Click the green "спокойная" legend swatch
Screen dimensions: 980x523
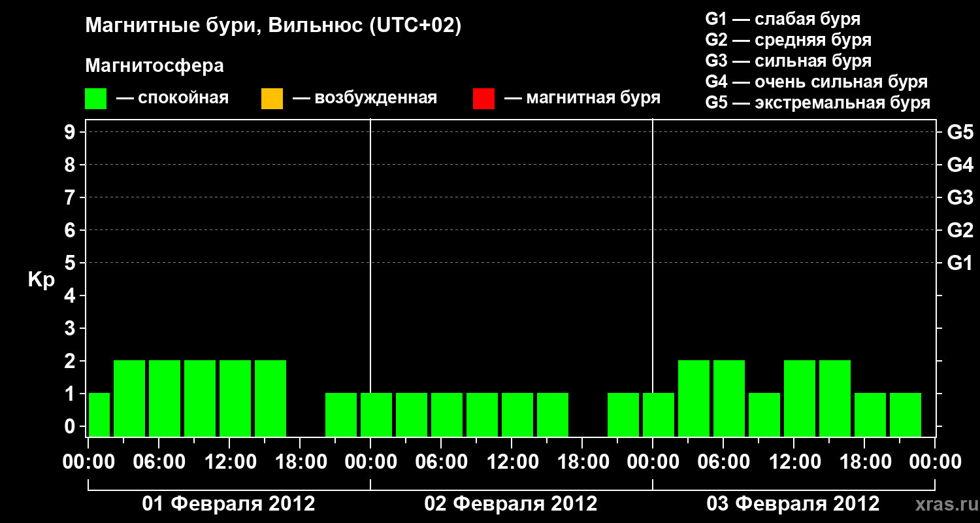coord(96,99)
